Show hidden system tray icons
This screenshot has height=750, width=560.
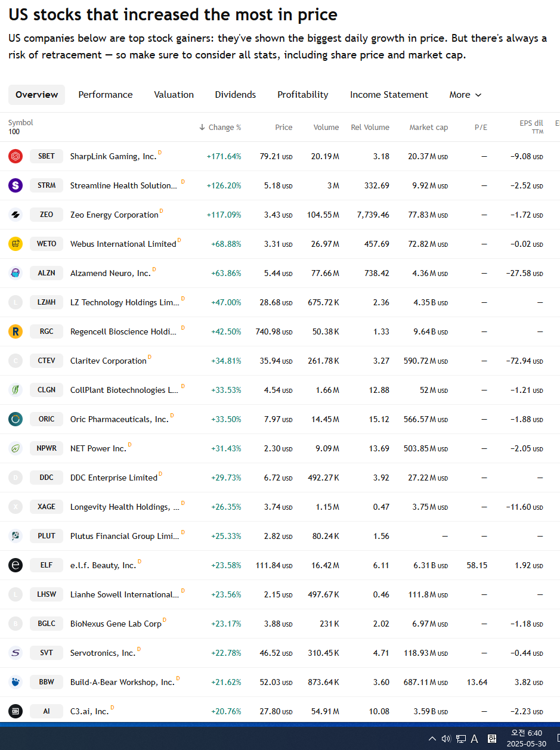[x=432, y=739]
